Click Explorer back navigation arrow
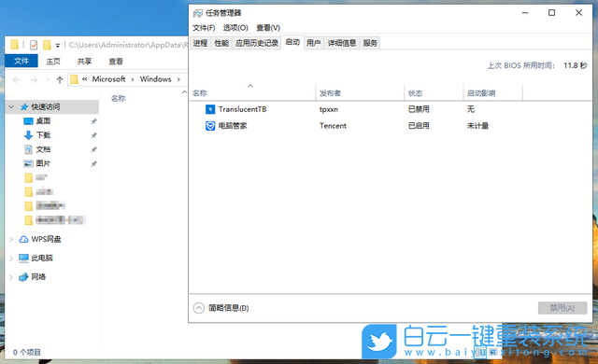 [x=17, y=79]
